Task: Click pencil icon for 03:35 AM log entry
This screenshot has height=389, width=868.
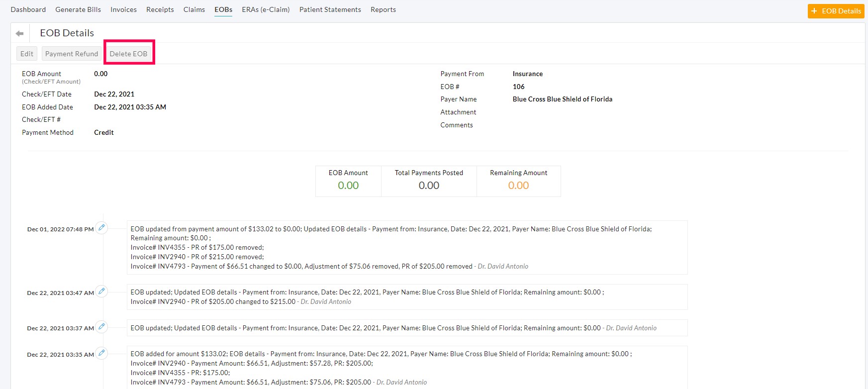Action: (101, 353)
